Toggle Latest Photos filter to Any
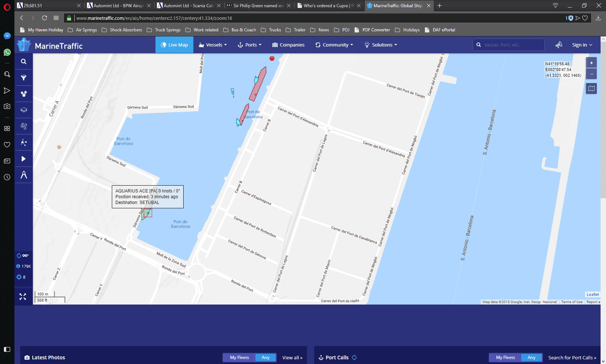Image resolution: width=606 pixels, height=364 pixels. tap(265, 358)
